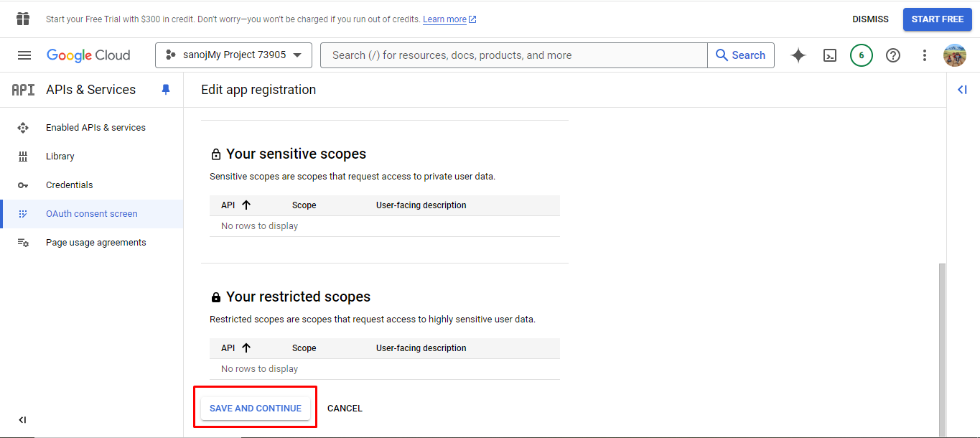This screenshot has height=438, width=980.
Task: Select Page usage agreements item
Action: tap(95, 243)
